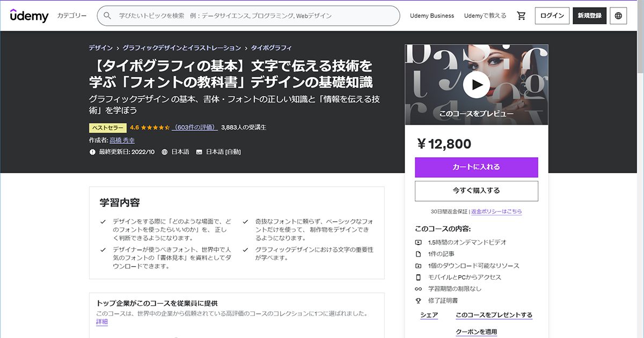Click 1.5時間のオンデマンドビデオ text
This screenshot has height=338, width=644.
click(467, 243)
